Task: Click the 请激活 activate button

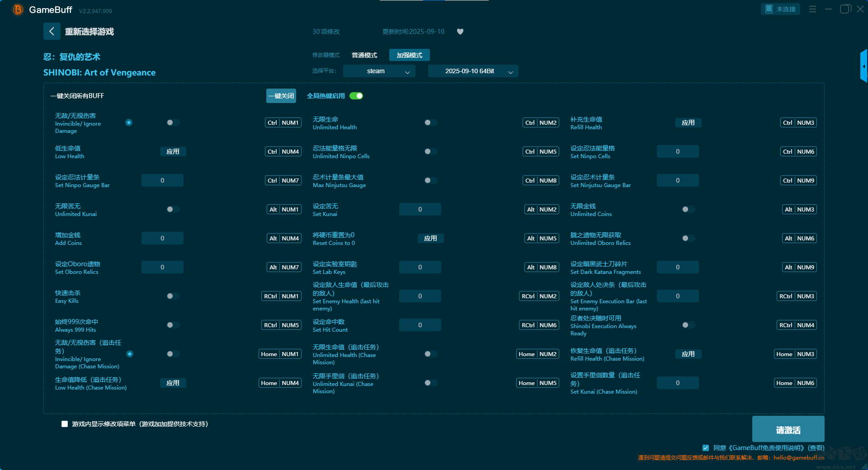Action: point(788,429)
